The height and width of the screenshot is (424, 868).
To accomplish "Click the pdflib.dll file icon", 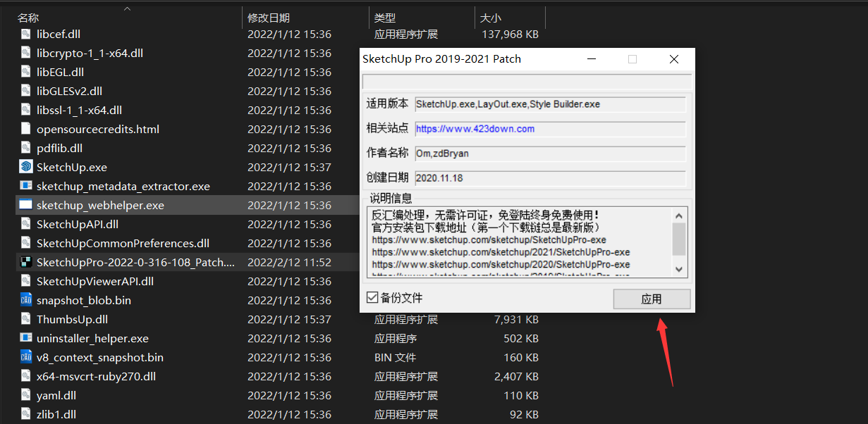I will [25, 148].
